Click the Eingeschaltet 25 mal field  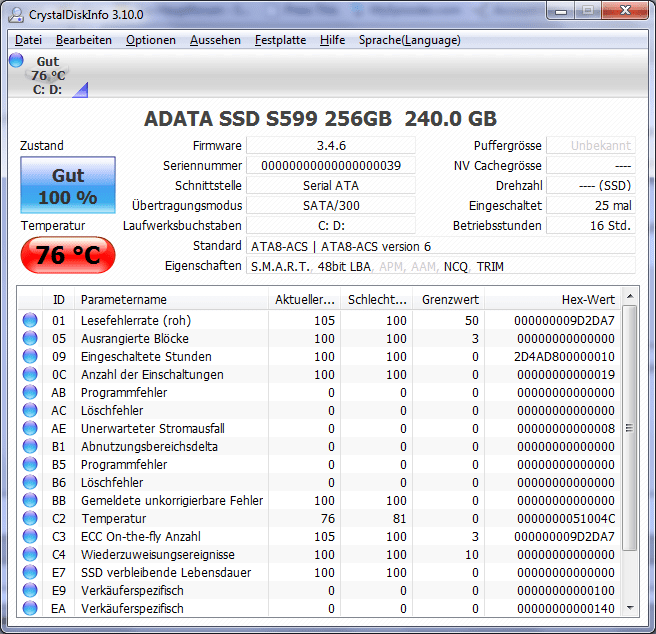[591, 206]
